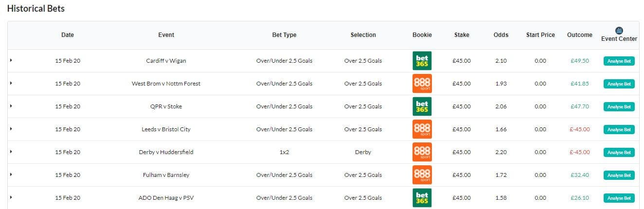Screen dimensions: 644x209
Task: Click the Event Center chart icon
Action: pyautogui.click(x=619, y=31)
